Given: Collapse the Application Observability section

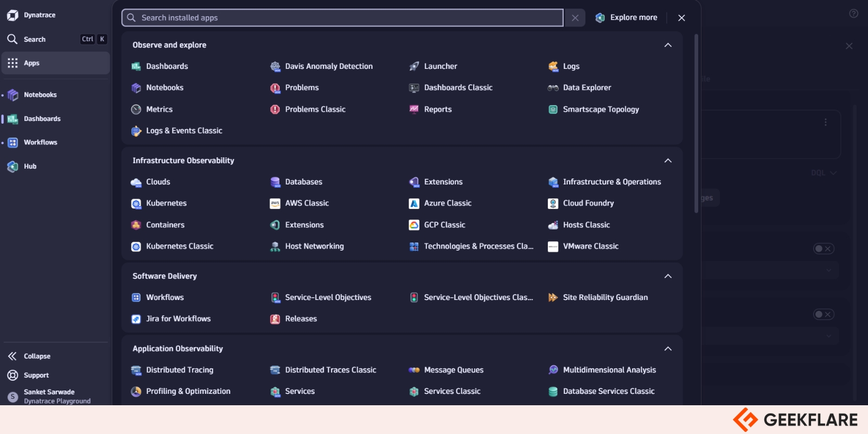Looking at the screenshot, I should [668, 349].
